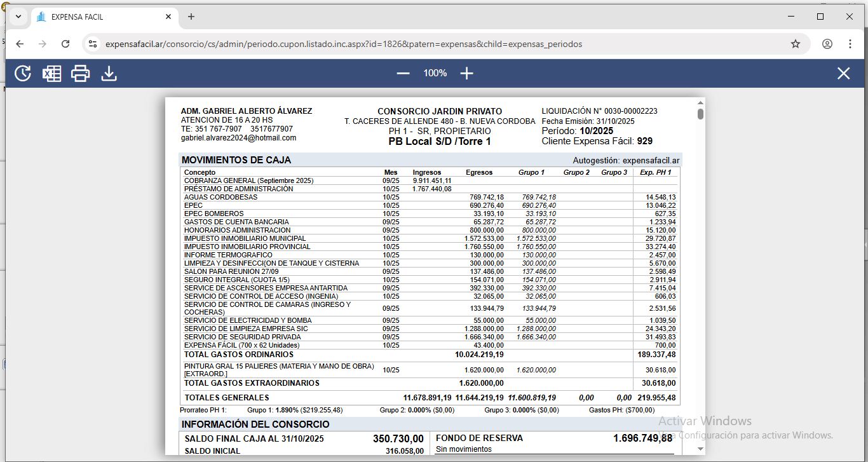This screenshot has height=462, width=868.
Task: Print the expense report
Action: [81, 74]
